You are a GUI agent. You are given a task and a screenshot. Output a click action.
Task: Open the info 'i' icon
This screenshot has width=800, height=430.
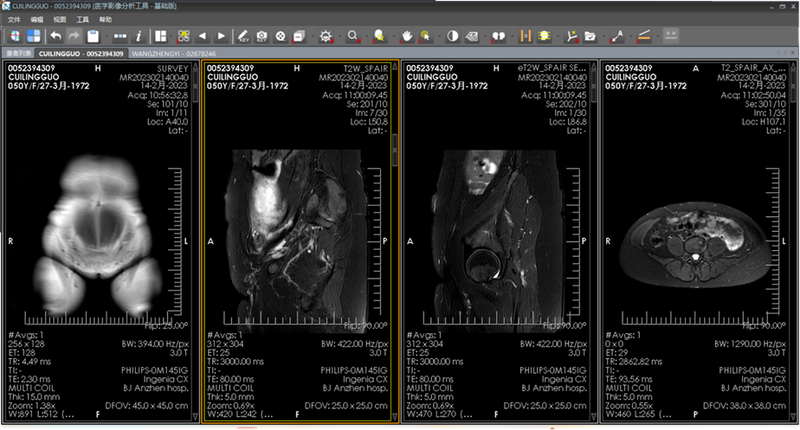point(139,36)
